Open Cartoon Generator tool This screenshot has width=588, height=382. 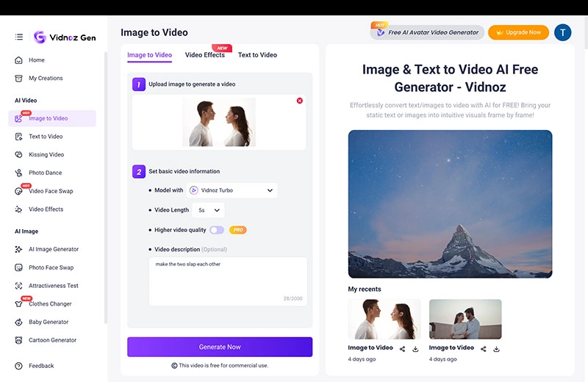click(52, 340)
